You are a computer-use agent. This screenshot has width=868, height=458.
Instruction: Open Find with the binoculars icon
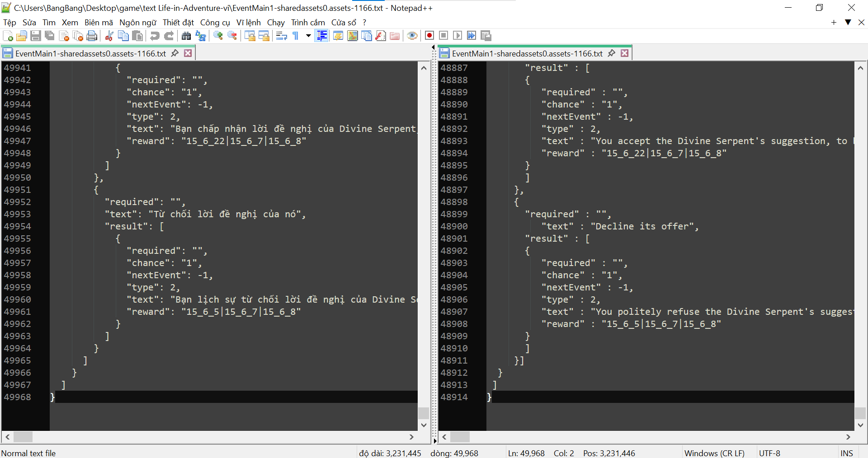pyautogui.click(x=186, y=36)
